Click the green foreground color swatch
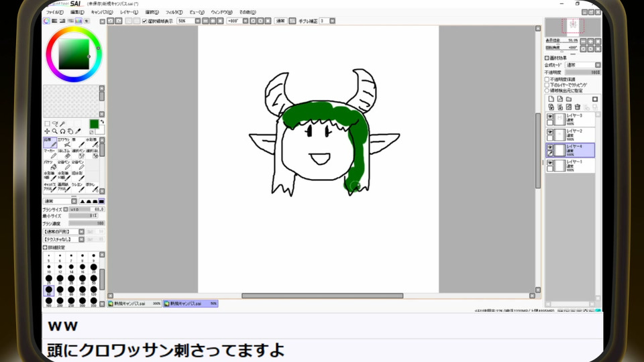 point(94,124)
